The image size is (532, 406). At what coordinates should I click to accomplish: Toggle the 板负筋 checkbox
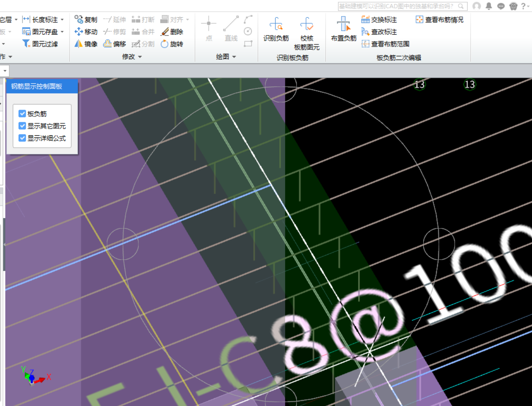pyautogui.click(x=22, y=114)
